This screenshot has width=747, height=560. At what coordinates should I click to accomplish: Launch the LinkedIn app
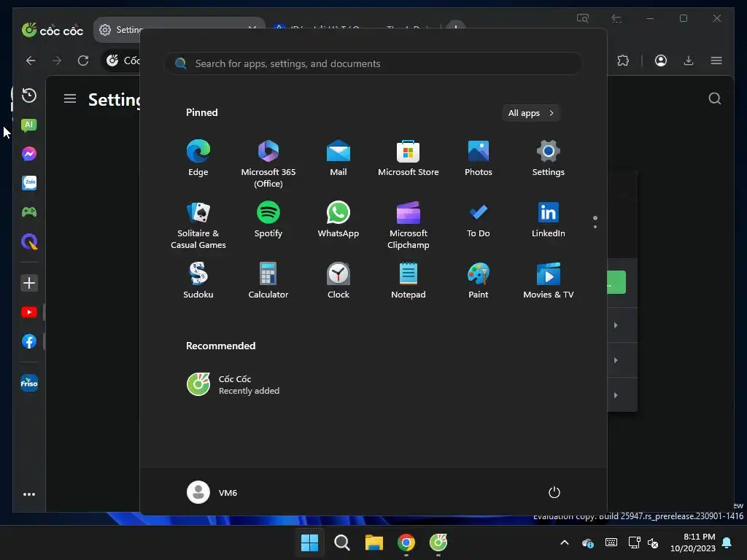[x=549, y=219]
